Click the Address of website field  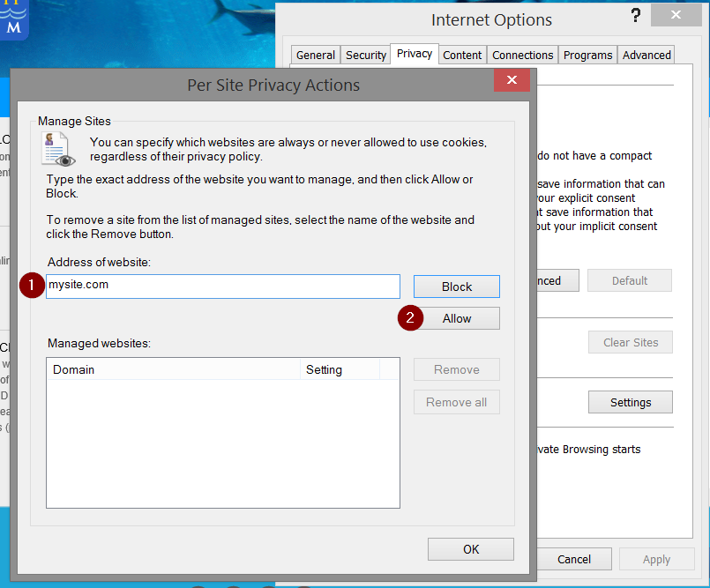point(223,286)
